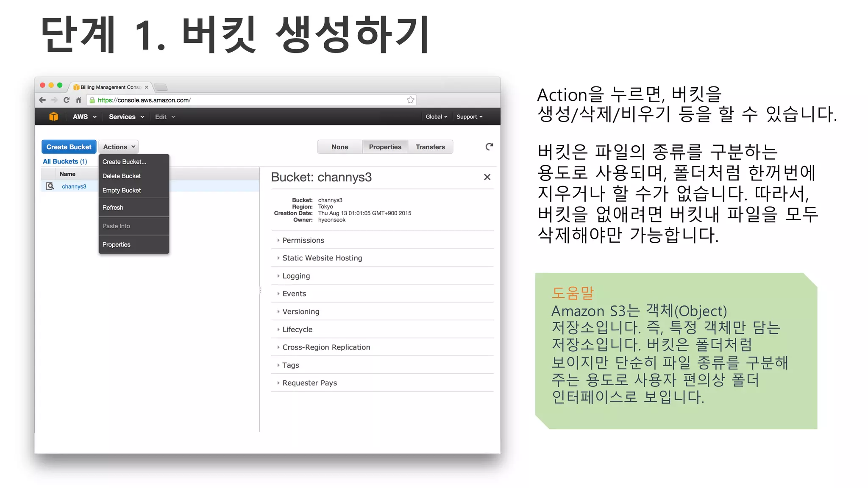The image size is (868, 488).
Task: Click the magnifier icon beside channys3
Action: point(50,186)
